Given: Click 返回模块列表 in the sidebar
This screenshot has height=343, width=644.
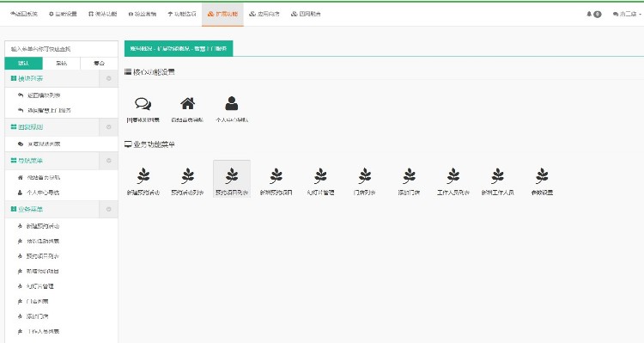Looking at the screenshot, I should [x=44, y=95].
